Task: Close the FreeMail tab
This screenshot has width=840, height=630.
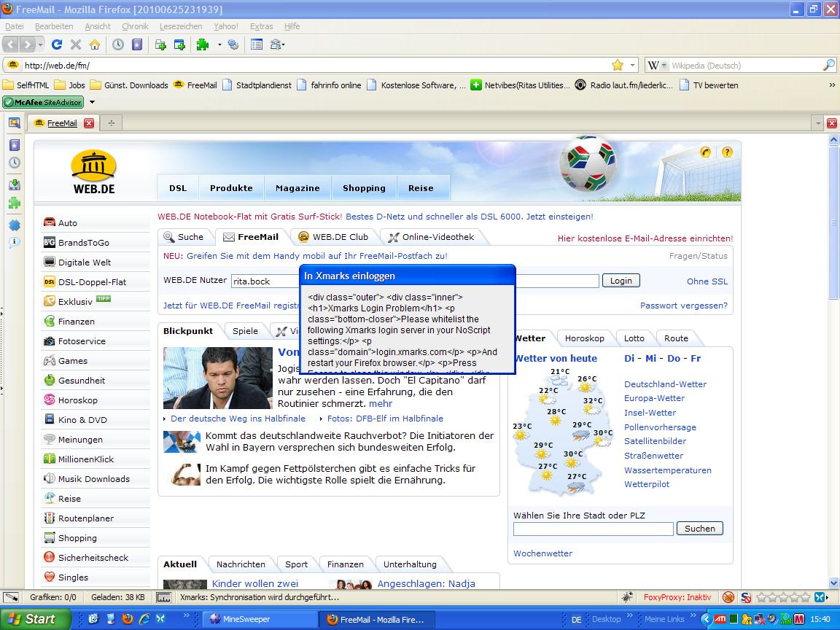Action: [x=89, y=123]
